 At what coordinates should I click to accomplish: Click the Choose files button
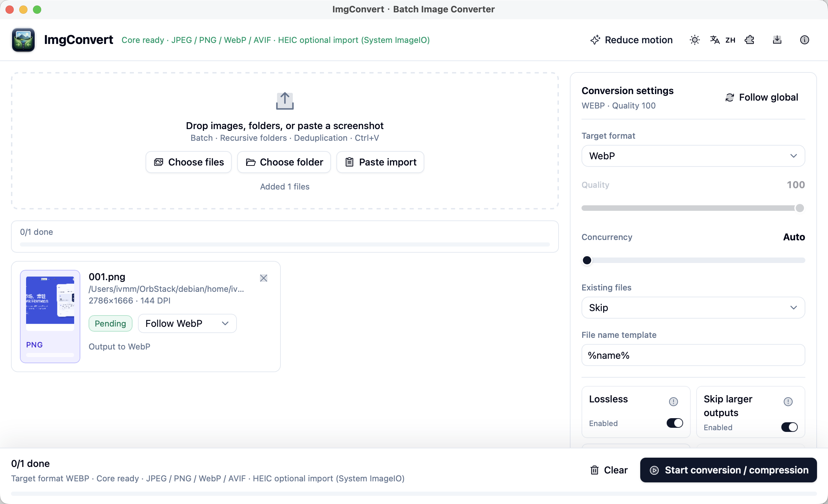189,162
